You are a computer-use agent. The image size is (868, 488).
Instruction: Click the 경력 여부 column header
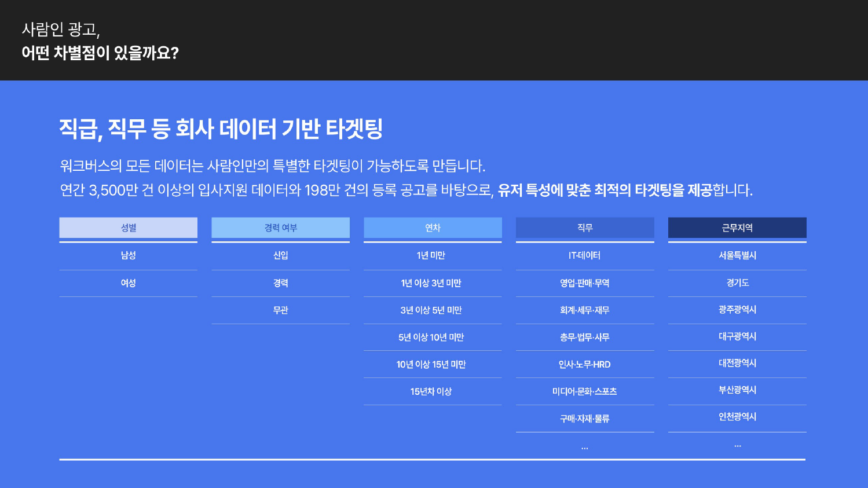[x=280, y=228]
